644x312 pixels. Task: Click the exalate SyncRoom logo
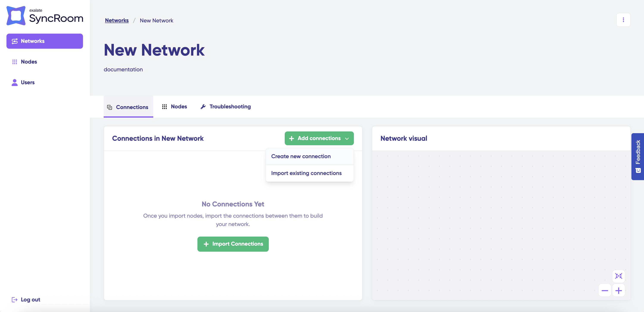point(44,16)
